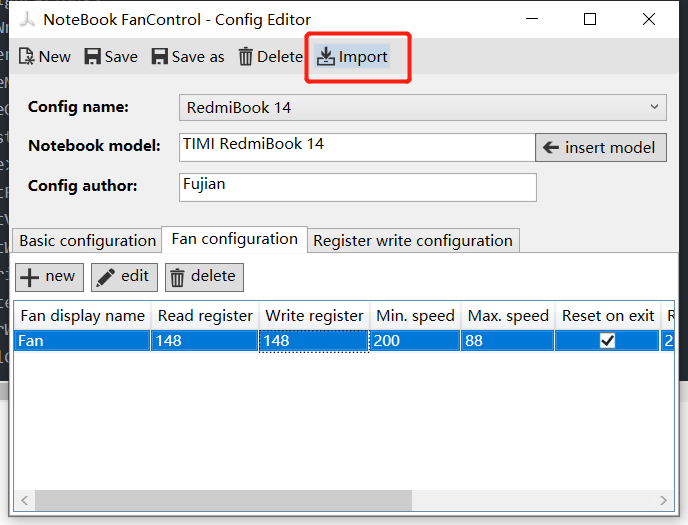Edit the selected fan configuration
Screen dimensions: 688x525
(x=124, y=277)
